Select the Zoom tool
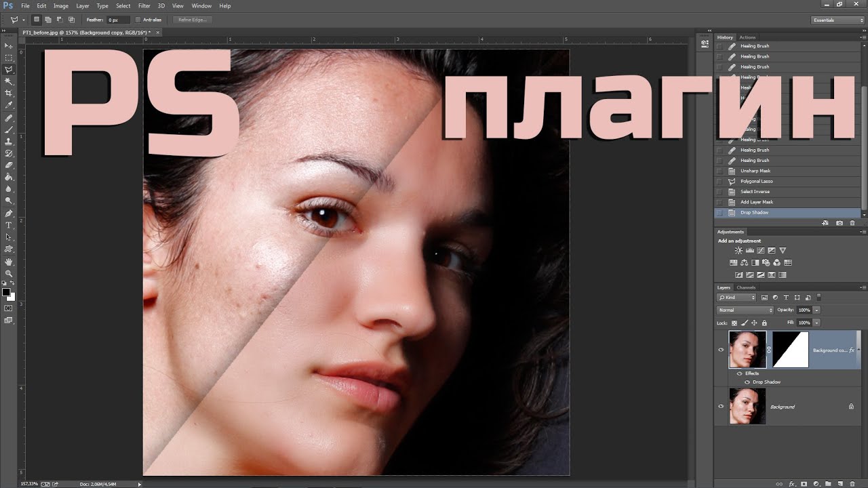 9,273
